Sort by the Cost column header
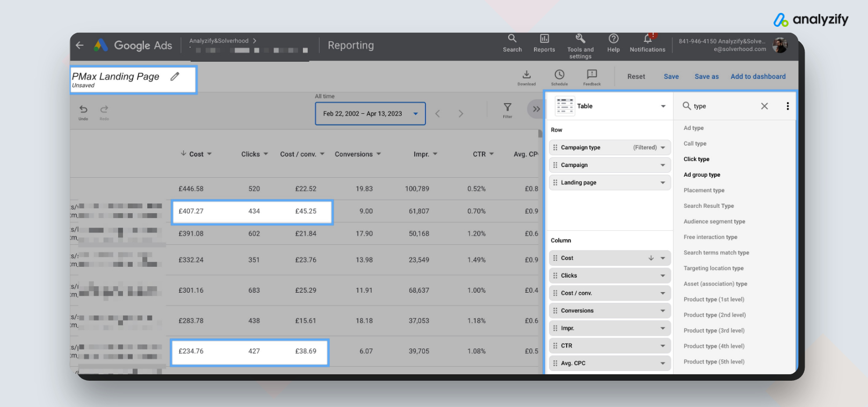 (x=196, y=154)
